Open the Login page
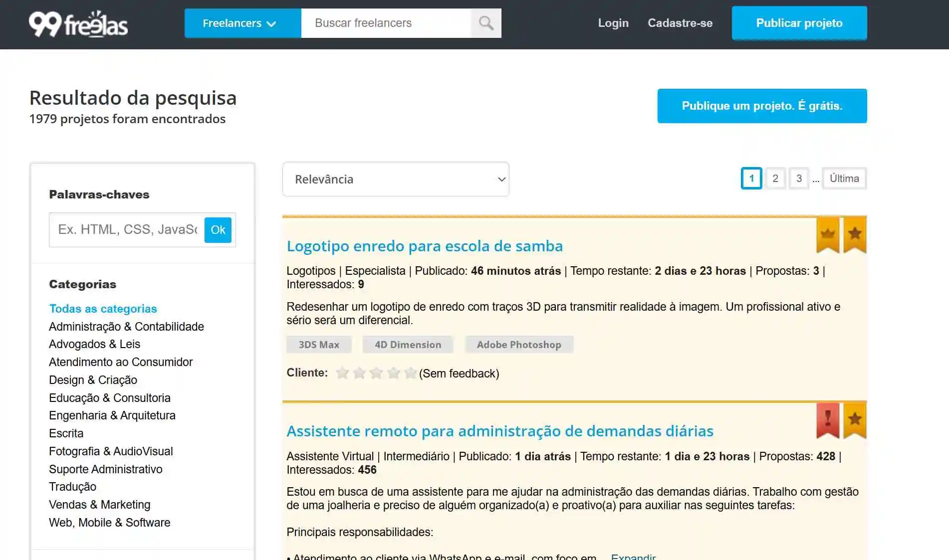This screenshot has width=949, height=560. pos(613,23)
